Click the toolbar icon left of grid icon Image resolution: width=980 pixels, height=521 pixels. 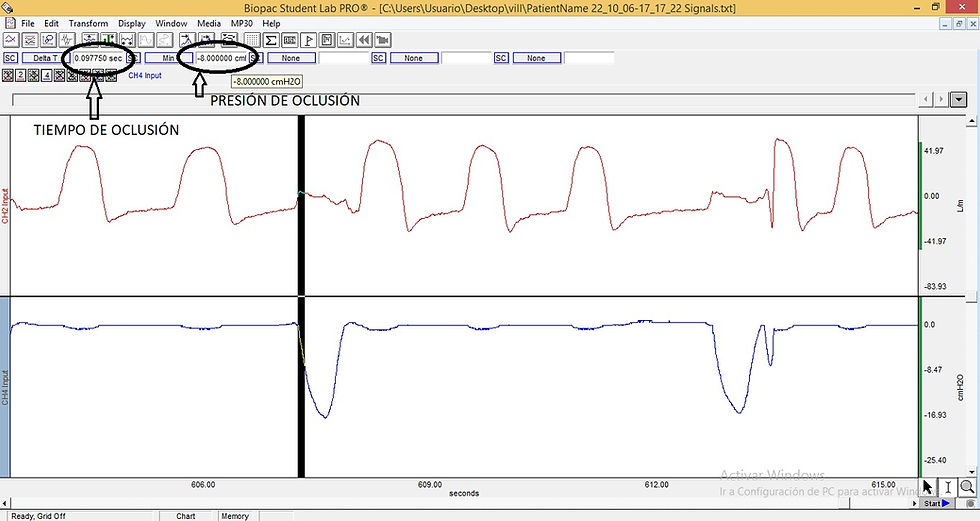[229, 40]
